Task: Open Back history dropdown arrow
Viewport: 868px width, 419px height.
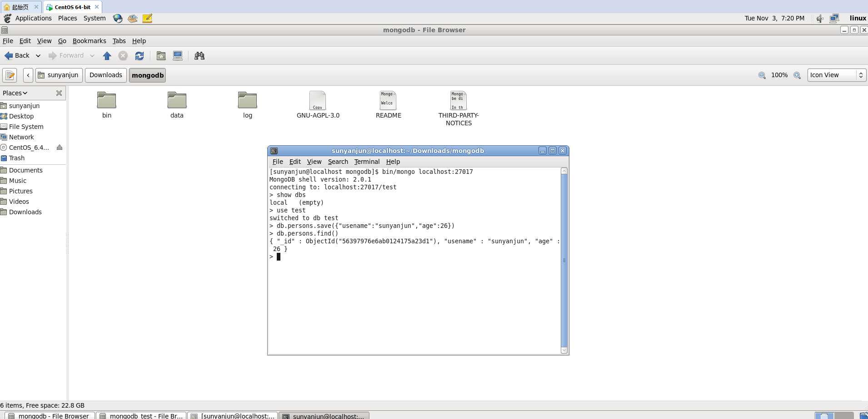Action: (38, 56)
